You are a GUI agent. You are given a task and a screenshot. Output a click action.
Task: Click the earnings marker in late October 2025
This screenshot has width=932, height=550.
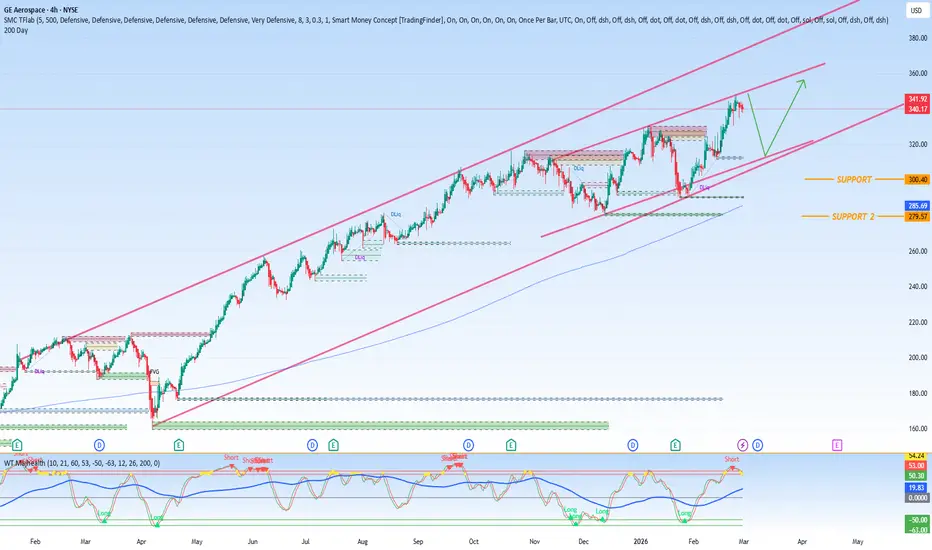coord(511,445)
